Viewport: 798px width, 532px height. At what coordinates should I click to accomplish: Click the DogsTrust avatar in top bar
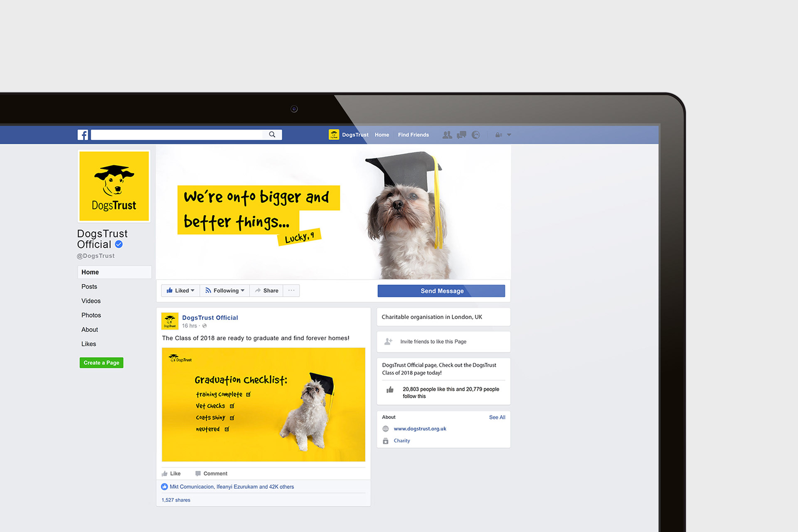point(334,134)
